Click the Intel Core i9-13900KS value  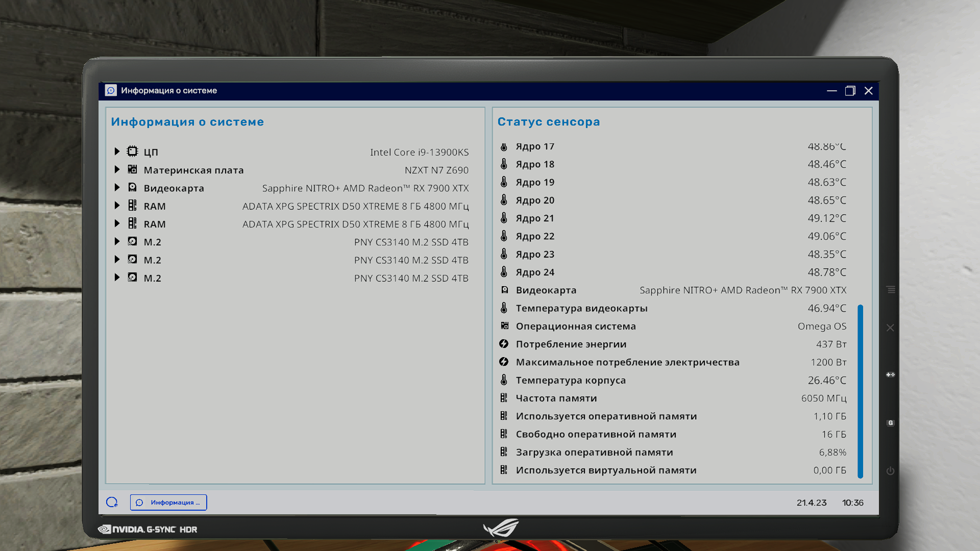pyautogui.click(x=420, y=152)
